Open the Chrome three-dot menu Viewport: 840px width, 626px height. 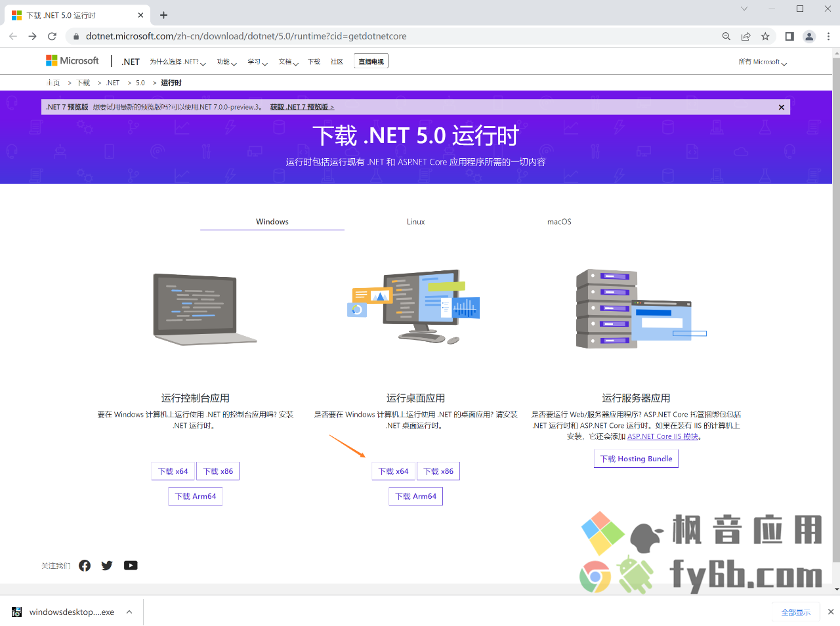(828, 36)
